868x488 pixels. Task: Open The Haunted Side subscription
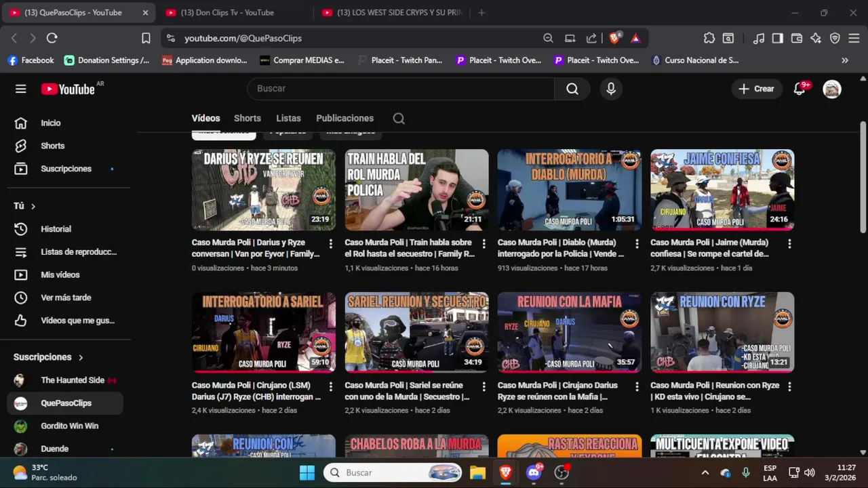[x=65, y=380]
